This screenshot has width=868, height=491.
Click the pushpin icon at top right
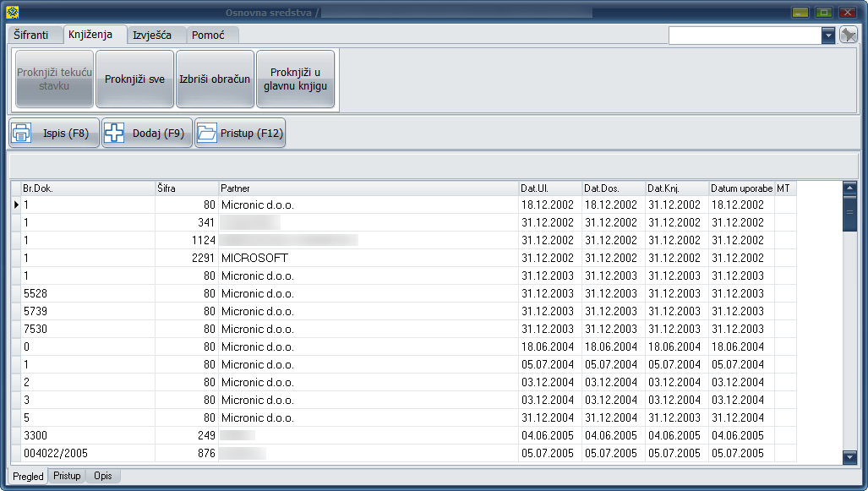click(x=848, y=35)
